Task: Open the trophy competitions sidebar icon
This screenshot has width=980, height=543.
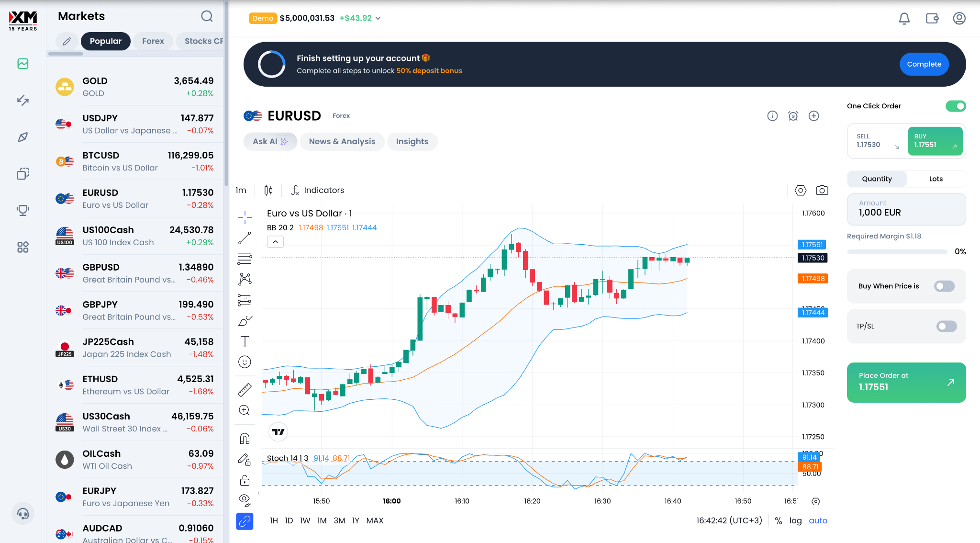Action: tap(23, 210)
